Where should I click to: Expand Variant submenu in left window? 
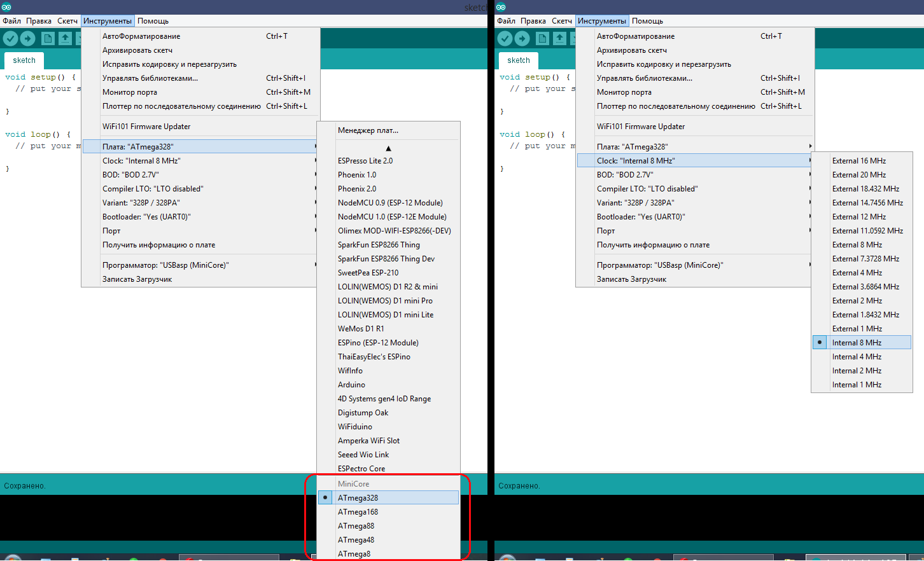[200, 203]
